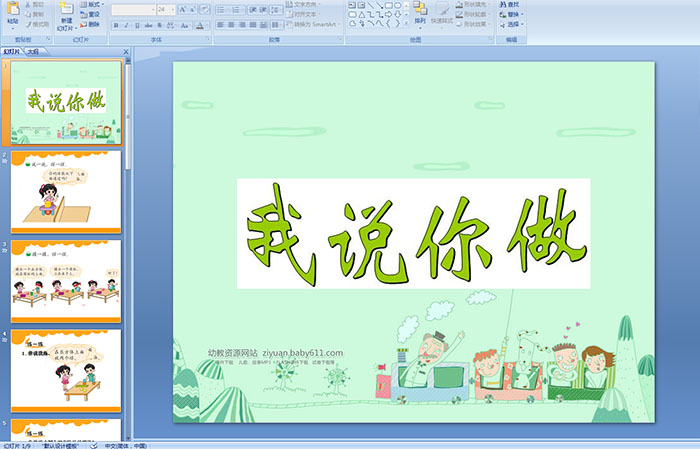
Task: Click inside the font name box
Action: [131, 9]
